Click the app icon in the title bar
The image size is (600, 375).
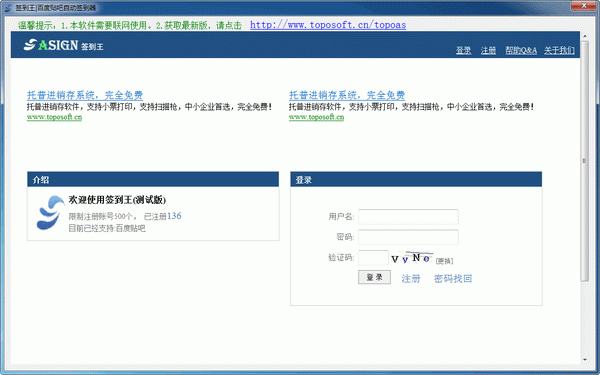[x=8, y=8]
